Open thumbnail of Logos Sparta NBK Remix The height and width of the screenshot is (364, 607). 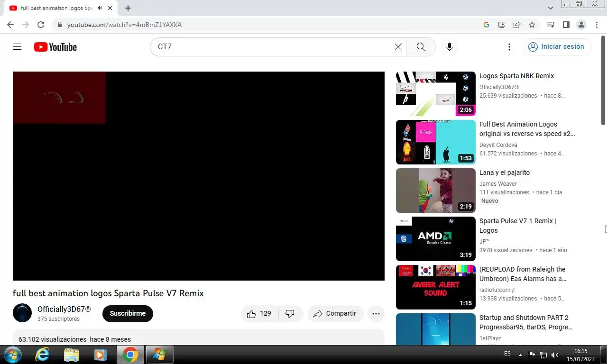435,94
